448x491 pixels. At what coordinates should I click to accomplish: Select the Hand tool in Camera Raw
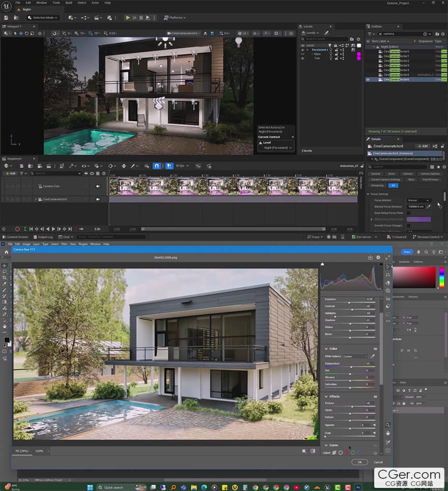pos(388,433)
